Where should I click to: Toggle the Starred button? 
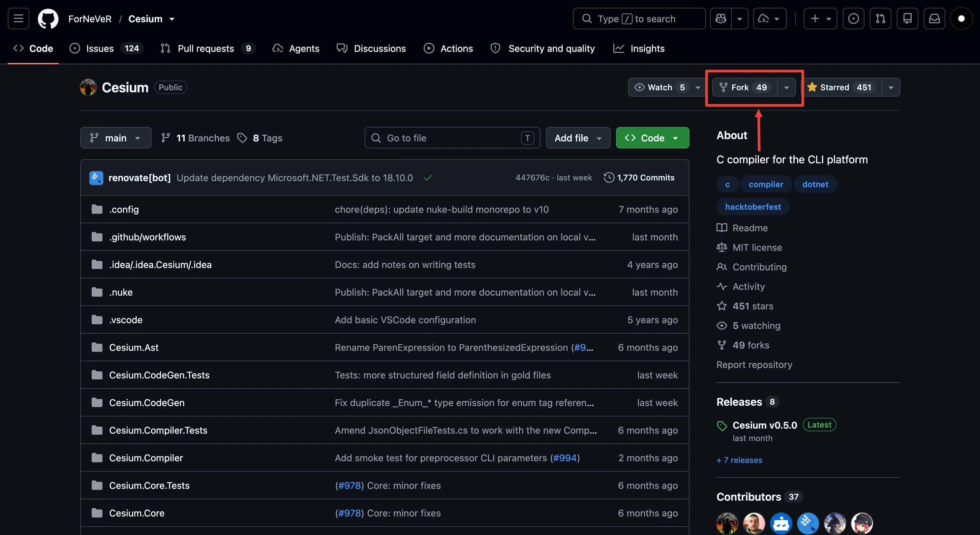842,88
